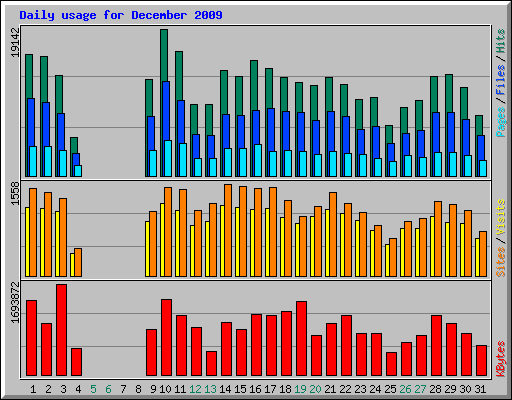Screen dimensions: 512x400
Task: Click the yellow Visits bar for day 25
Action: pos(387,260)
